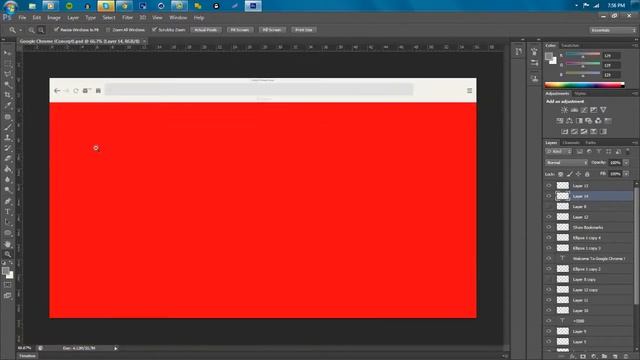Screen dimensions: 640x360
Task: Select the Brush tool
Action: point(8,127)
